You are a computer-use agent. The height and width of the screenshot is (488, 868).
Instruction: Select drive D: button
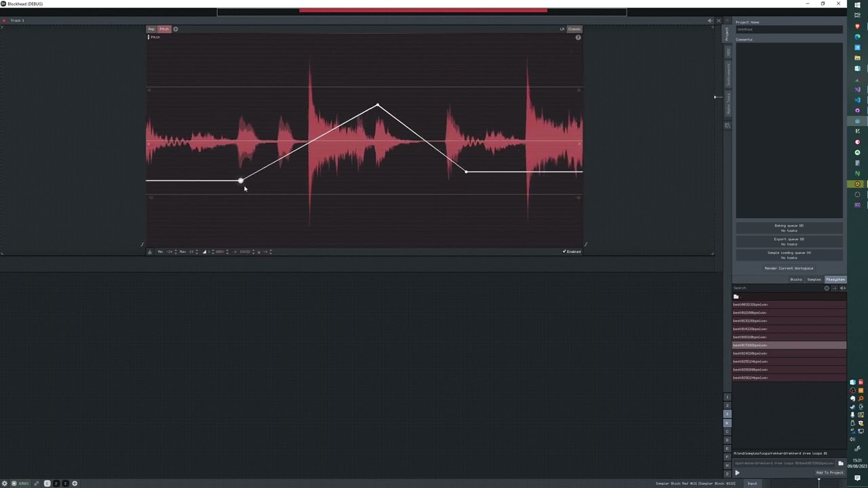click(x=728, y=440)
